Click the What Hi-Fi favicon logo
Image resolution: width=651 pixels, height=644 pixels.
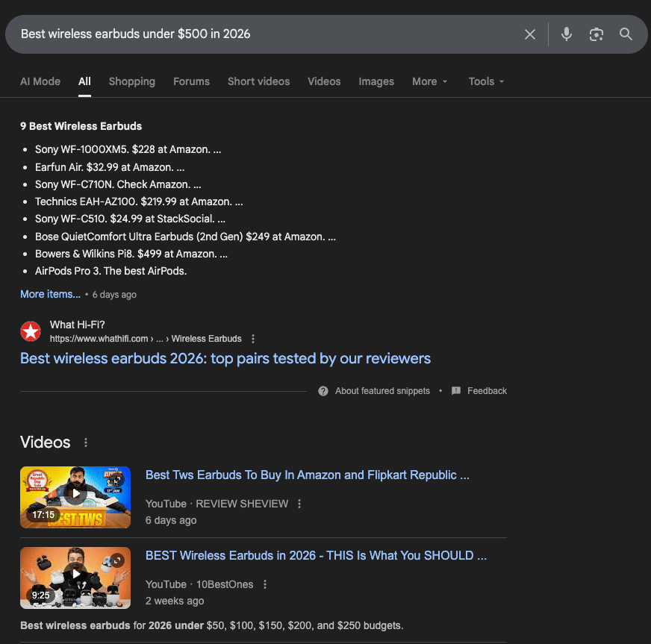click(30, 331)
